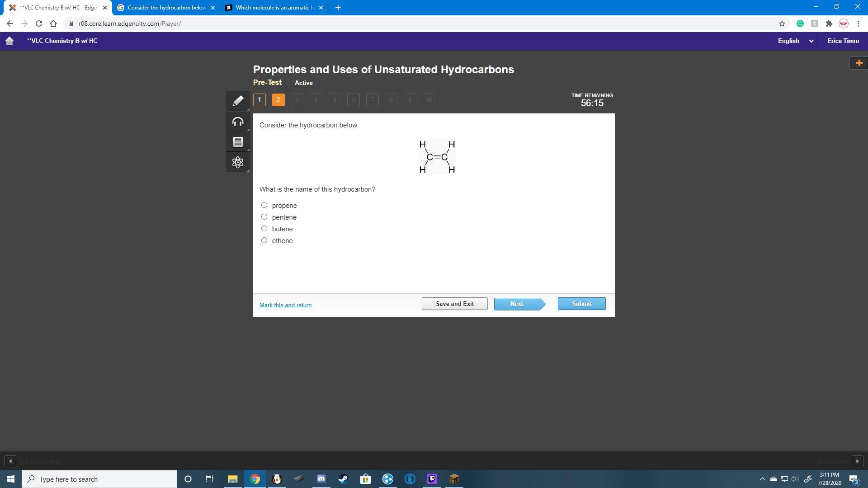
Task: Go to the course home icon
Action: [x=9, y=41]
